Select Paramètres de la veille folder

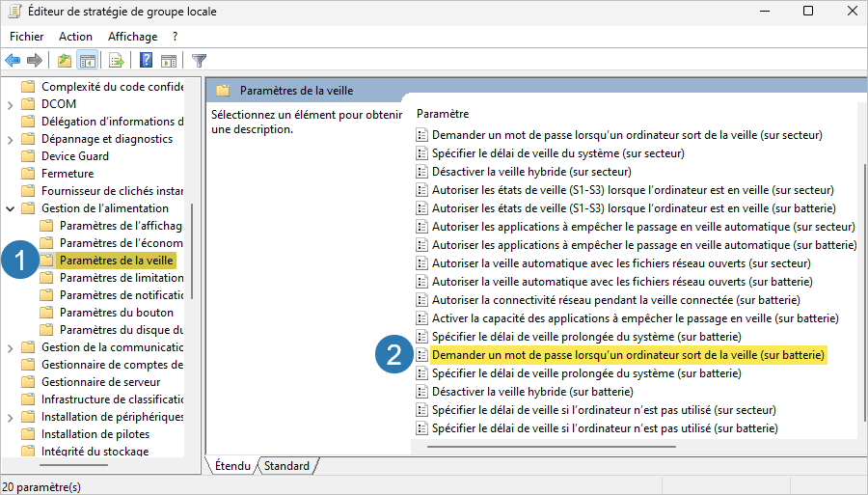(117, 261)
